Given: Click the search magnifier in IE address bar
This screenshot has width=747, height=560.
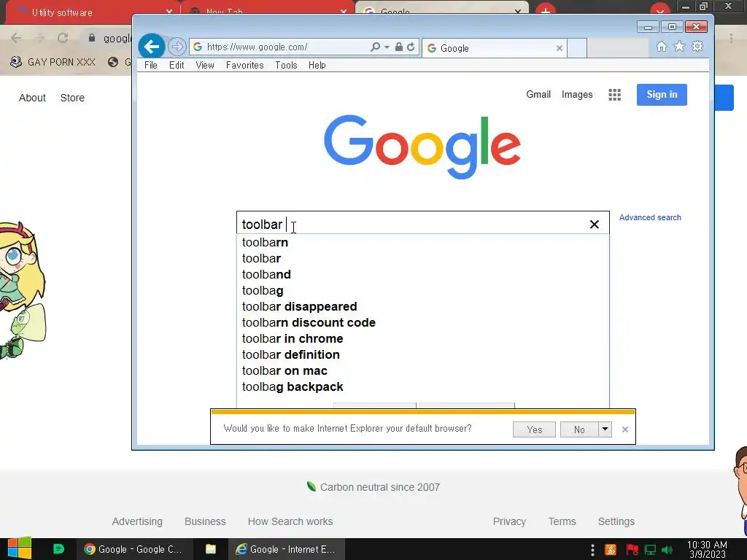Looking at the screenshot, I should [x=376, y=47].
